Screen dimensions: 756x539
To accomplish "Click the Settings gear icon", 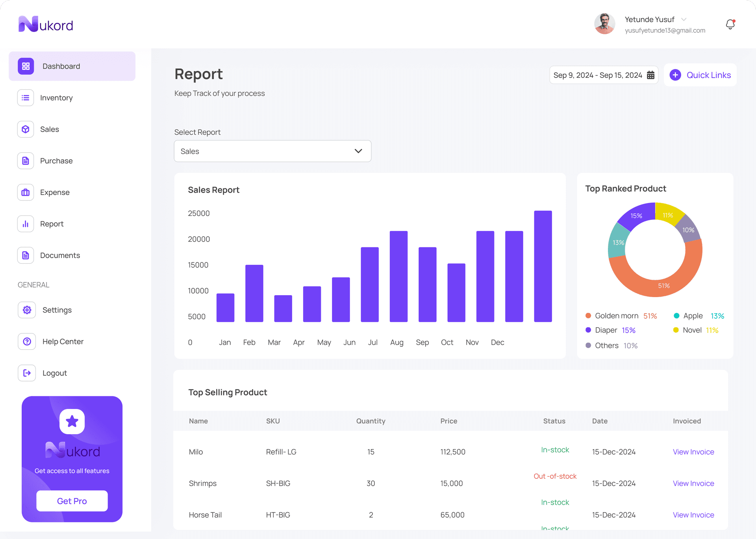I will coord(26,310).
